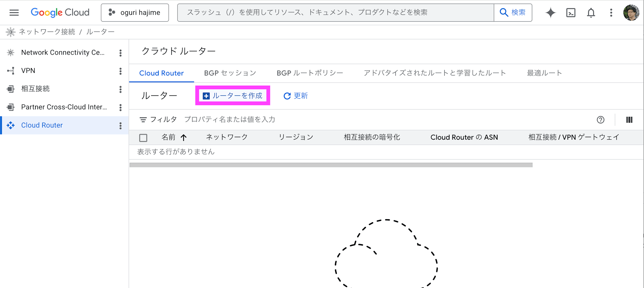
Task: Open more options for 相互接続
Action: 120,89
